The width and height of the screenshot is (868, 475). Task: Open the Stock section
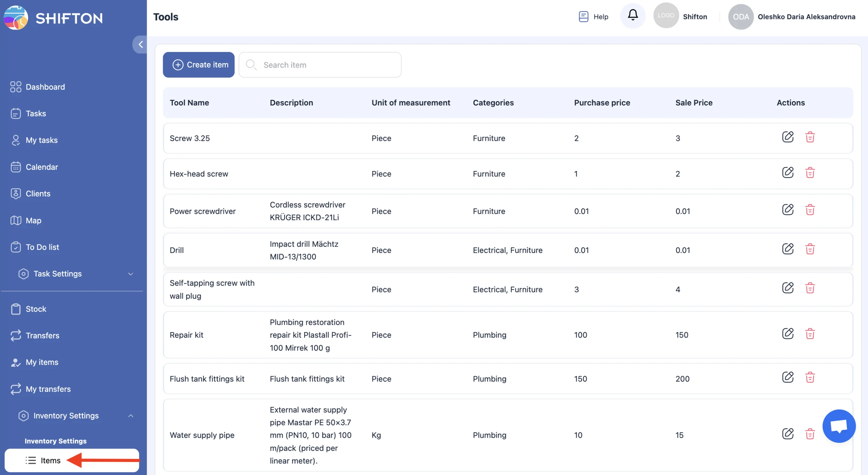click(x=36, y=309)
